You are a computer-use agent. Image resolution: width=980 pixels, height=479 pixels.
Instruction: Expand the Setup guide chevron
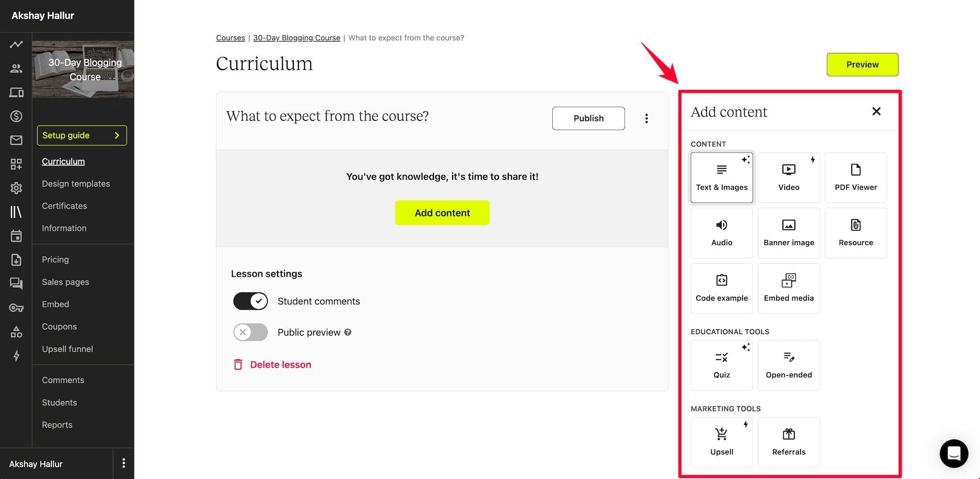[x=117, y=135]
